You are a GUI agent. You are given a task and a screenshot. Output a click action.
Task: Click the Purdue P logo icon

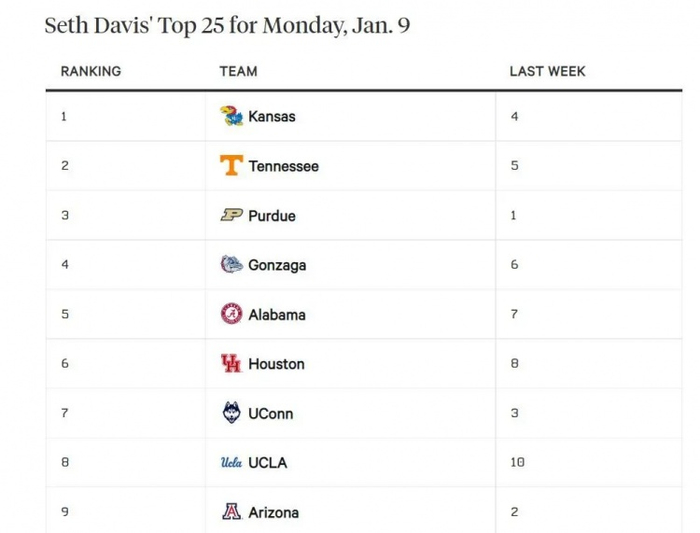(x=231, y=215)
